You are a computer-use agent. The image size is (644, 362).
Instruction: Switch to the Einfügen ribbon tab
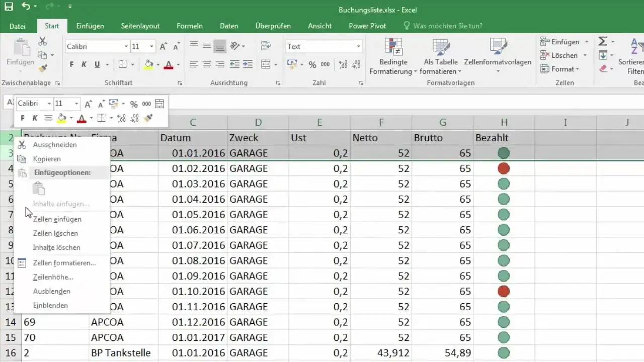point(91,26)
